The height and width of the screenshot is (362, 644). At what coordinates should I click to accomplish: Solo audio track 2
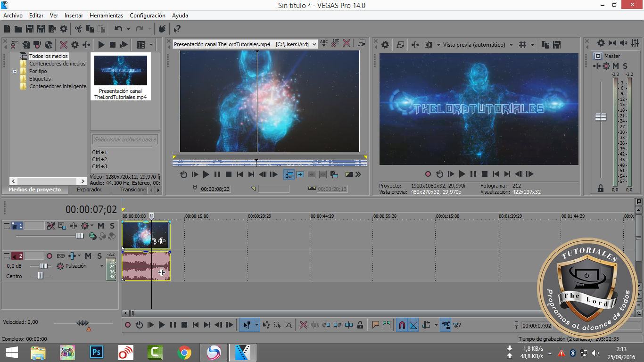click(99, 256)
